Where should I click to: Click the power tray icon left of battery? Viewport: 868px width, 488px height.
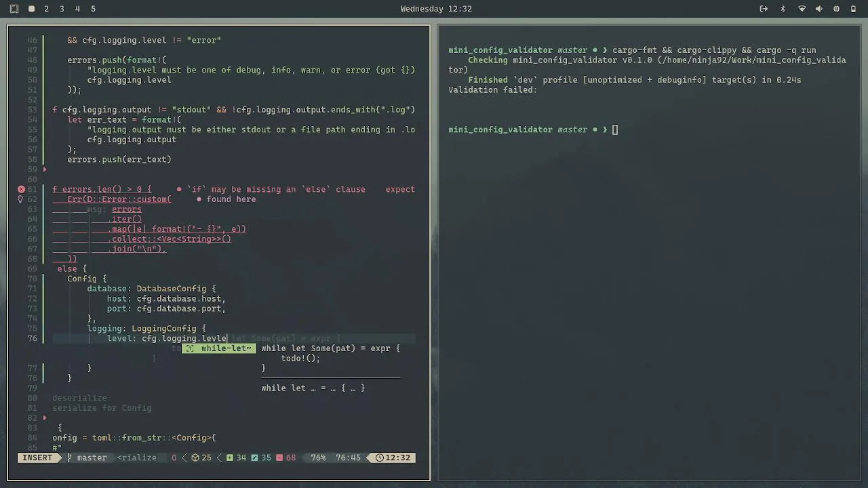click(836, 9)
